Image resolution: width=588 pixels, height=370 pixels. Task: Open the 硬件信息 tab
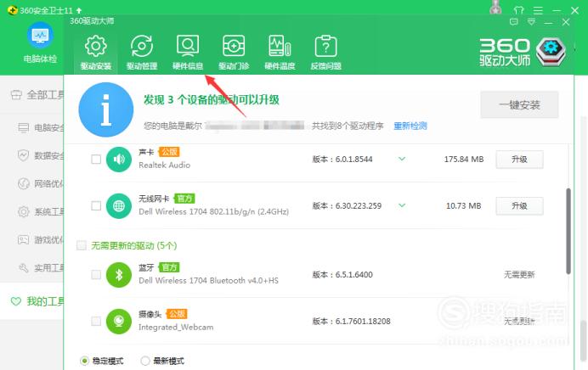(188, 53)
